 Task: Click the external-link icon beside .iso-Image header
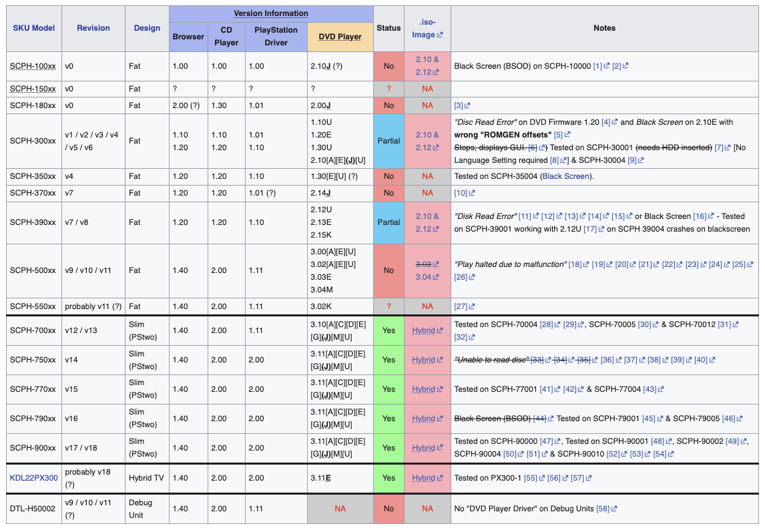439,35
